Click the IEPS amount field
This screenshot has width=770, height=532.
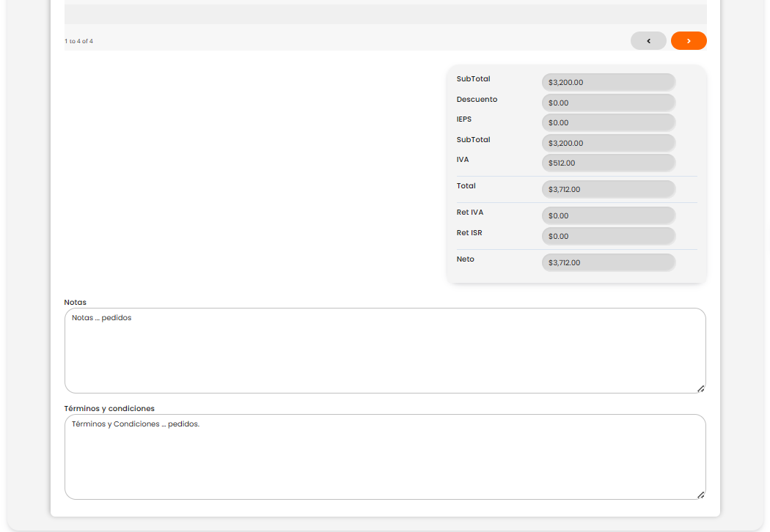point(608,122)
